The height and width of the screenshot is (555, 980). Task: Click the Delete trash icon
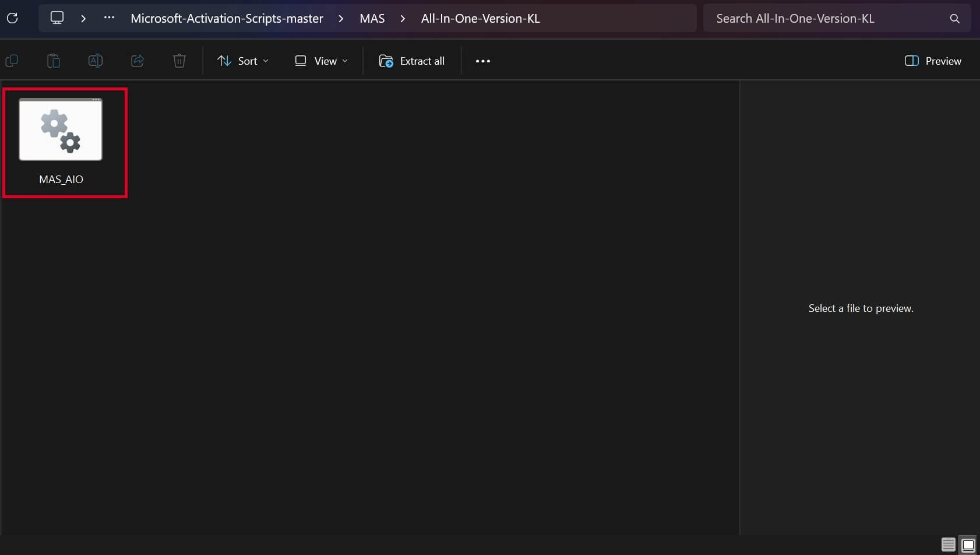click(x=179, y=61)
